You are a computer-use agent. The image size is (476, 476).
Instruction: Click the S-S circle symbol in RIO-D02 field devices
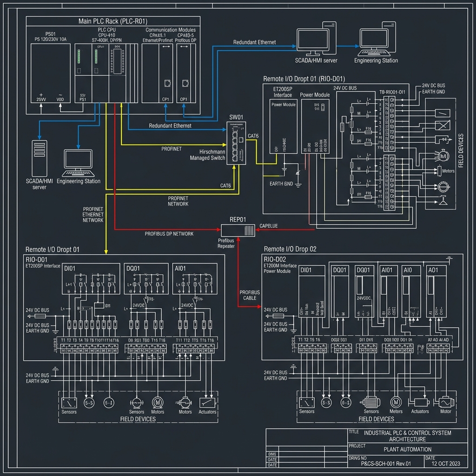coord(326,403)
